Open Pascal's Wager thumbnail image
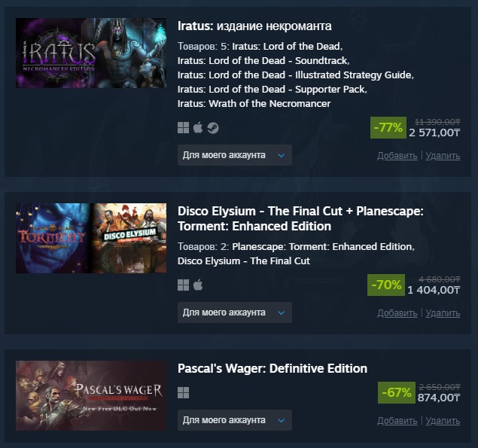This screenshot has width=478, height=448. [x=91, y=395]
